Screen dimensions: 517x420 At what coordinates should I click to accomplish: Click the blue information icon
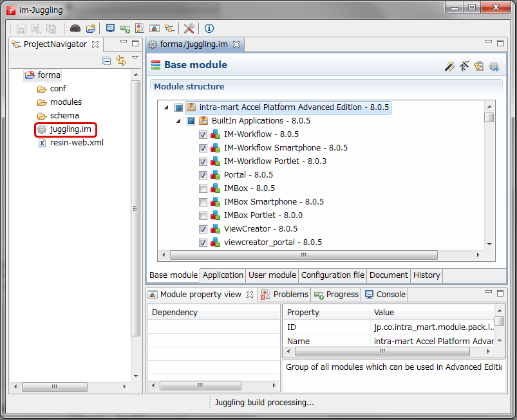(209, 29)
